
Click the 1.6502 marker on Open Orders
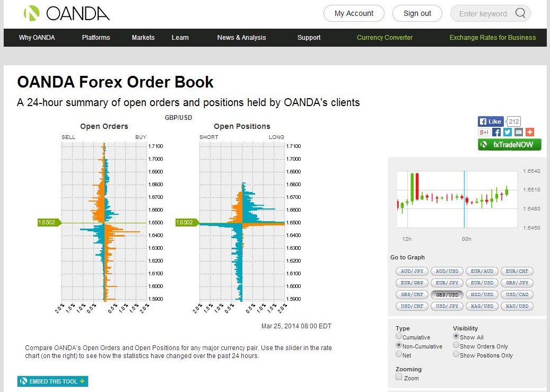click(x=49, y=222)
